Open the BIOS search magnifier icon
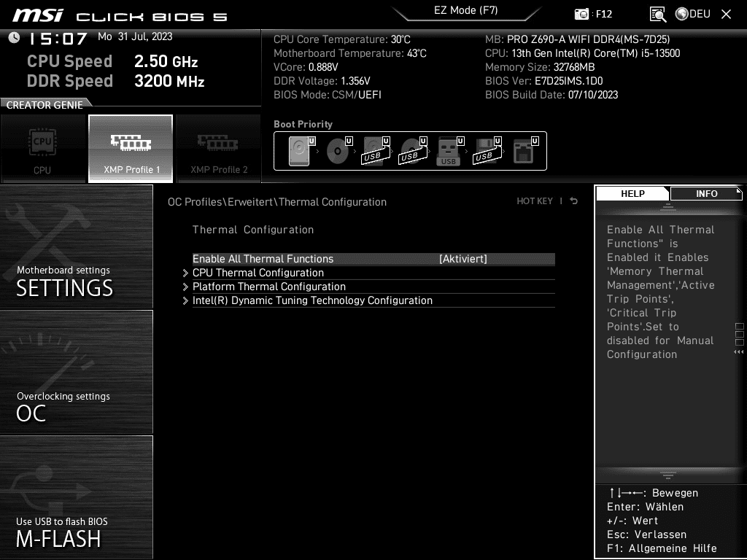This screenshot has width=747, height=560. [658, 15]
